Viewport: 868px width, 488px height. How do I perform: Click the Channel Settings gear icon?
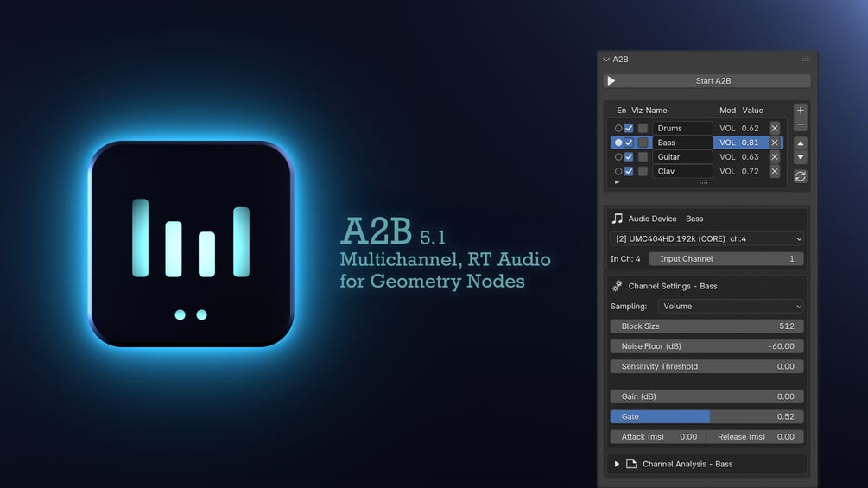point(618,286)
